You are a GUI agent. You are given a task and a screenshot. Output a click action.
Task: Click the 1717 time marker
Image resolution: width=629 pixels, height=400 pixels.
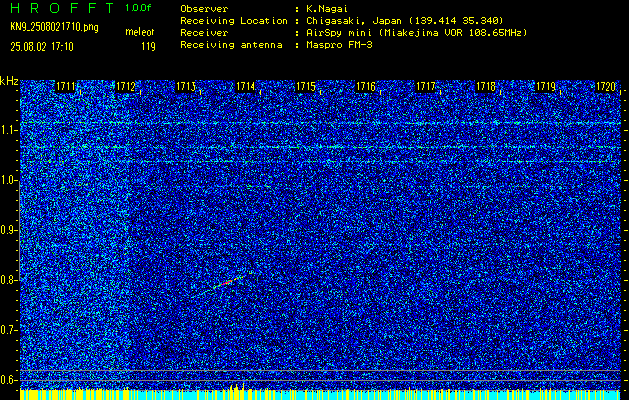(x=426, y=86)
